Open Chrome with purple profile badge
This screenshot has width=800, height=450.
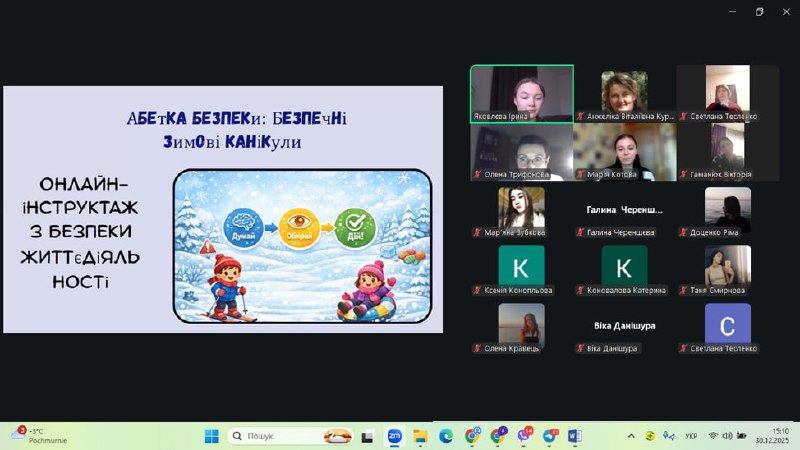coord(498,436)
